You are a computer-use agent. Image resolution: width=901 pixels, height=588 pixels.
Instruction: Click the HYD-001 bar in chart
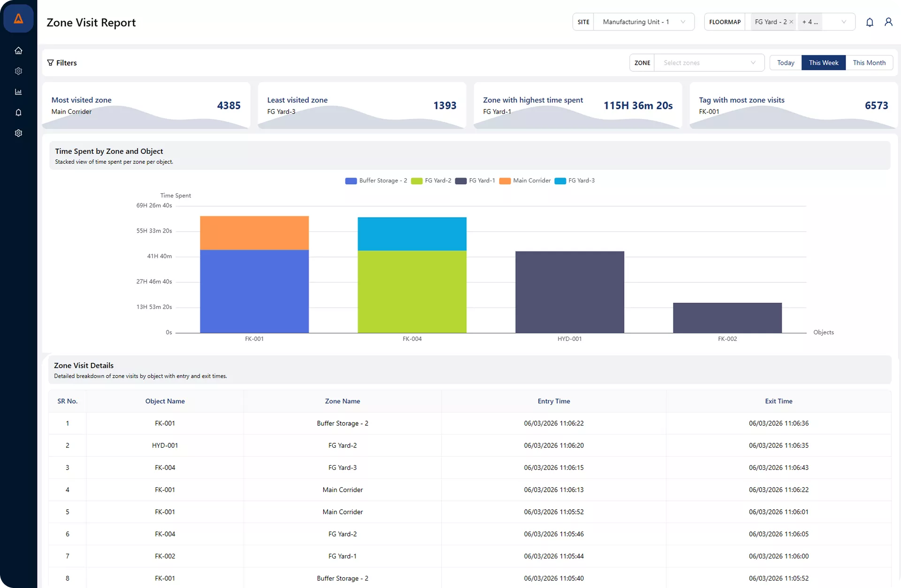pos(570,292)
